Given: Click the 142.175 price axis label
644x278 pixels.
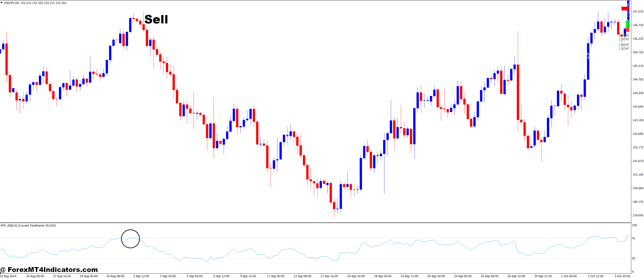Looking at the screenshot, I should [638, 147].
